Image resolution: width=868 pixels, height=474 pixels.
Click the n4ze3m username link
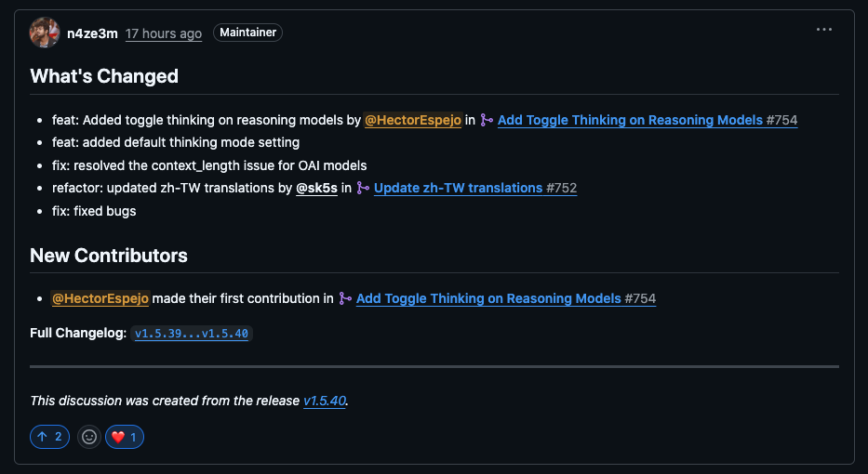pos(92,33)
